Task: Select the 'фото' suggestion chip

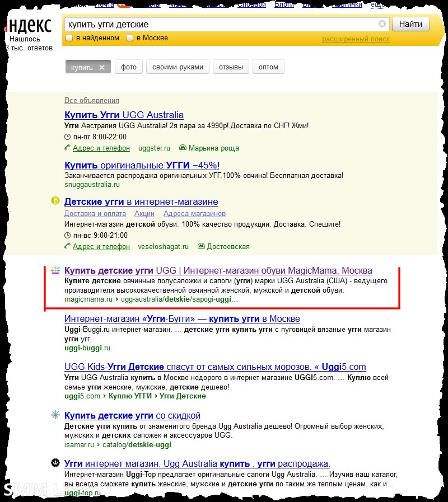Action: click(128, 67)
